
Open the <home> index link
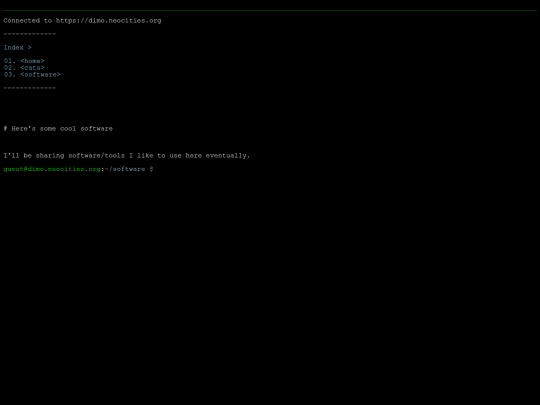pyautogui.click(x=32, y=61)
